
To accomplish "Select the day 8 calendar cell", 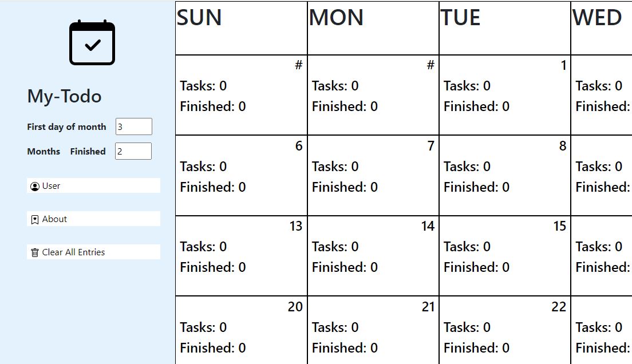I will 505,175.
